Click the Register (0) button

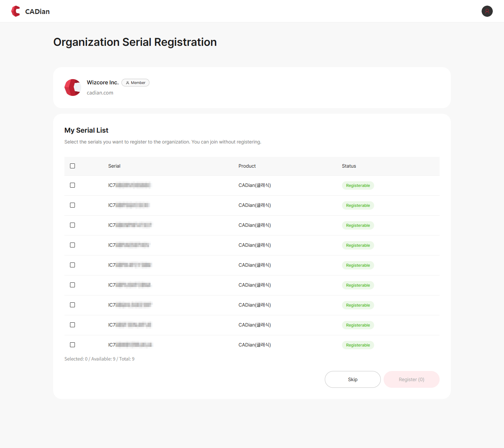412,379
